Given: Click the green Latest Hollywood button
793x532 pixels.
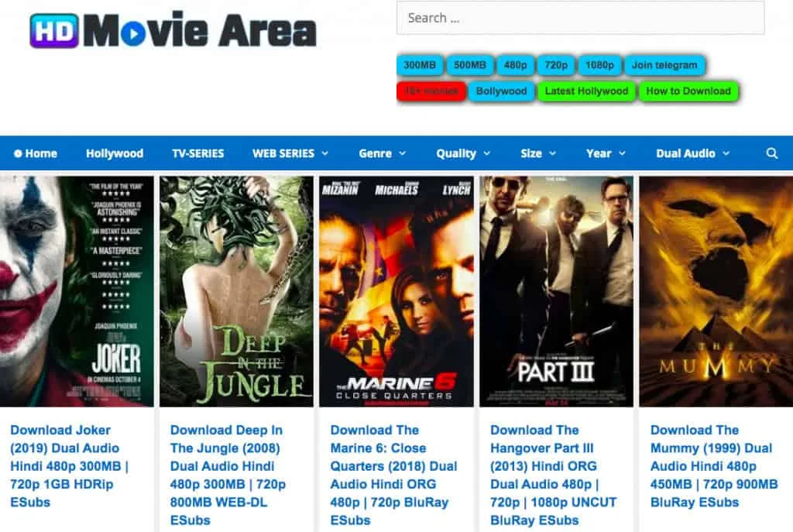Looking at the screenshot, I should click(586, 91).
